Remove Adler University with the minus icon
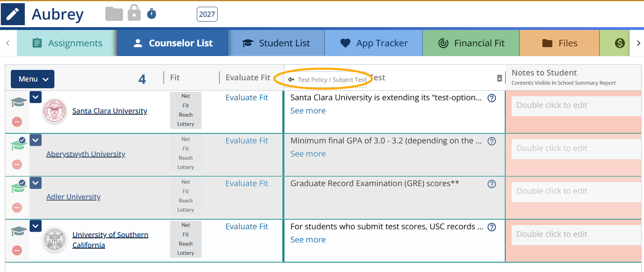The image size is (644, 272). (17, 208)
